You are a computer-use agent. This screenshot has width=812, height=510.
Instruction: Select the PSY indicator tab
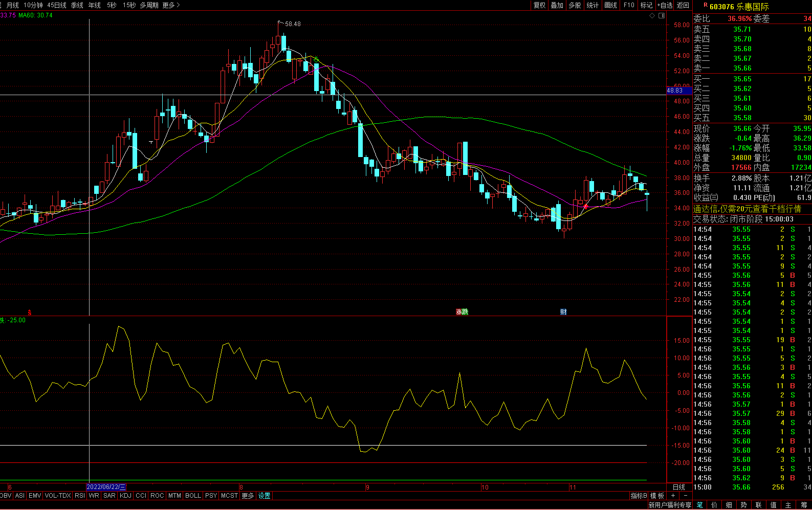(x=211, y=496)
